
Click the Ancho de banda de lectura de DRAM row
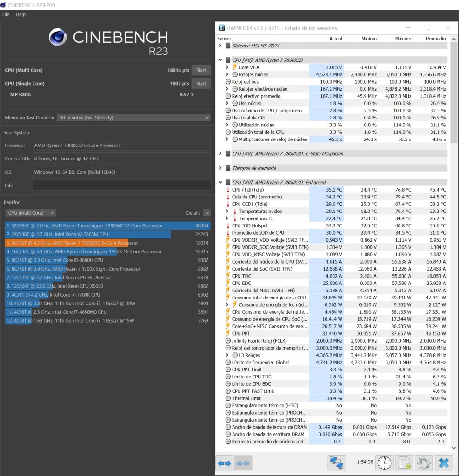tap(336, 427)
